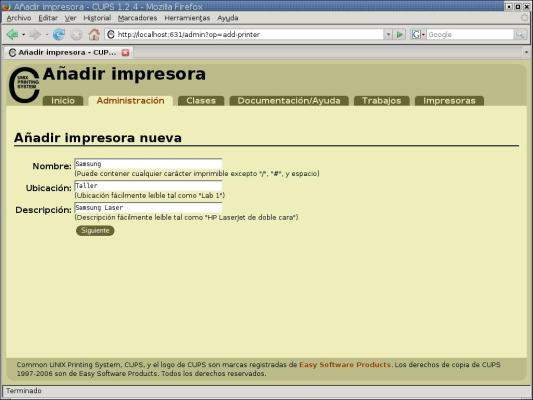
Task: Open the Documentación/Ayuda tab
Action: pos(289,101)
